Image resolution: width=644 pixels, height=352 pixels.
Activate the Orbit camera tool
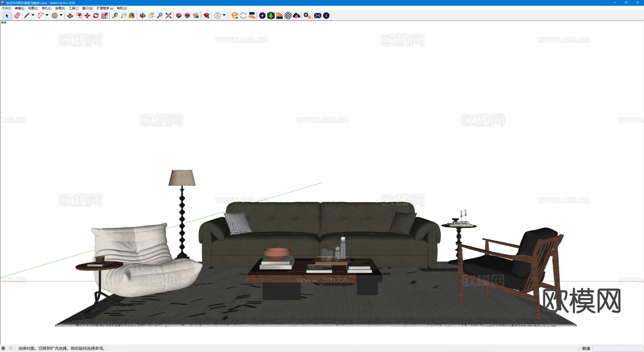[142, 15]
